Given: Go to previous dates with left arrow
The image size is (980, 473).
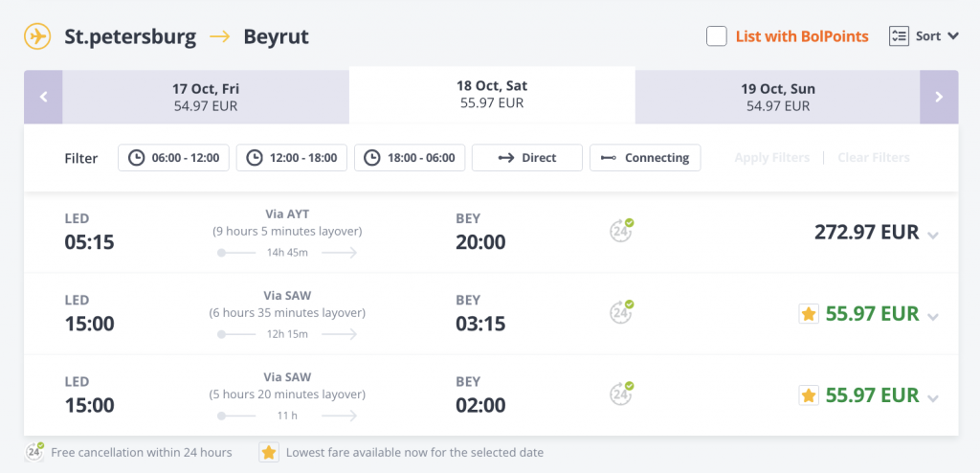Looking at the screenshot, I should pyautogui.click(x=43, y=97).
